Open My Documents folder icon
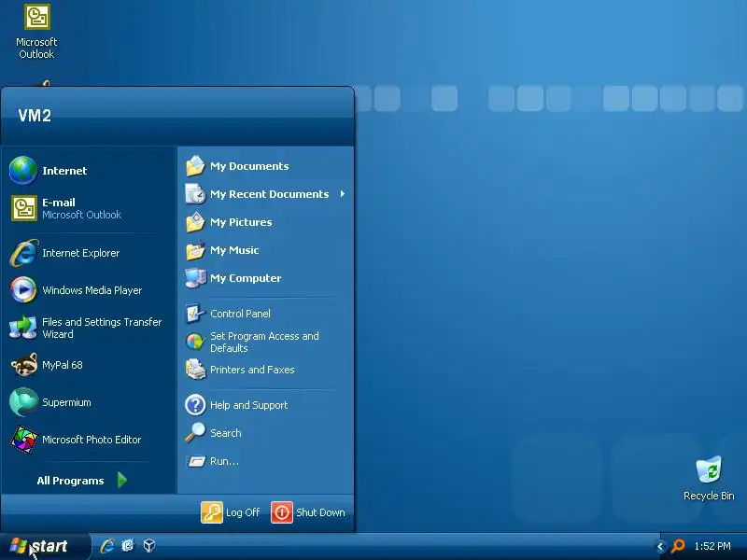The image size is (747, 560). click(195, 166)
